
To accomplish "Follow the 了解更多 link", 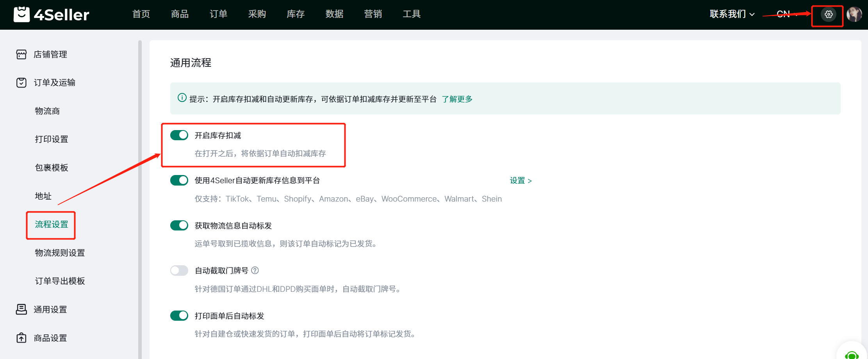I will pyautogui.click(x=457, y=99).
